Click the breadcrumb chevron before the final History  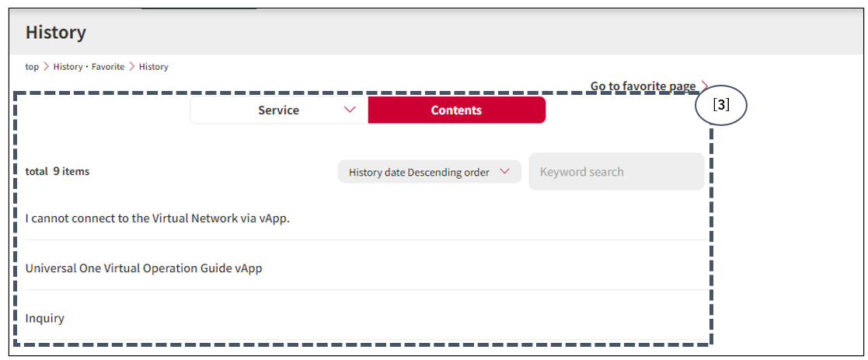[132, 67]
